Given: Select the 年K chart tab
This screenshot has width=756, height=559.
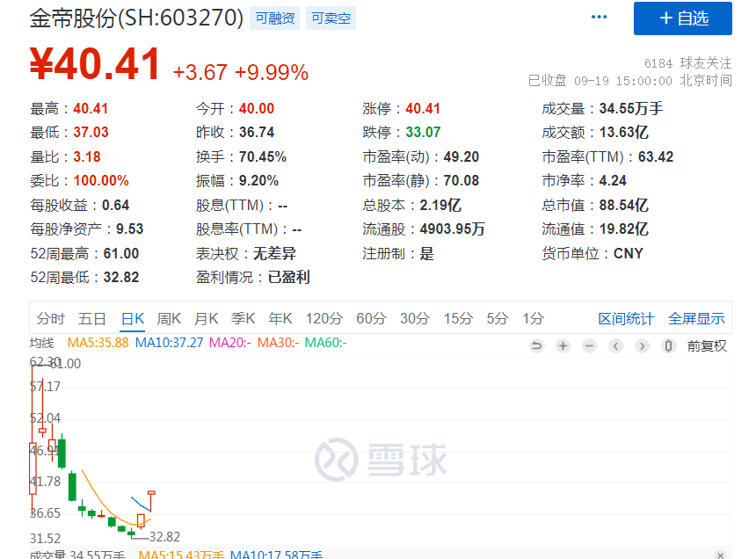Looking at the screenshot, I should (x=280, y=318).
